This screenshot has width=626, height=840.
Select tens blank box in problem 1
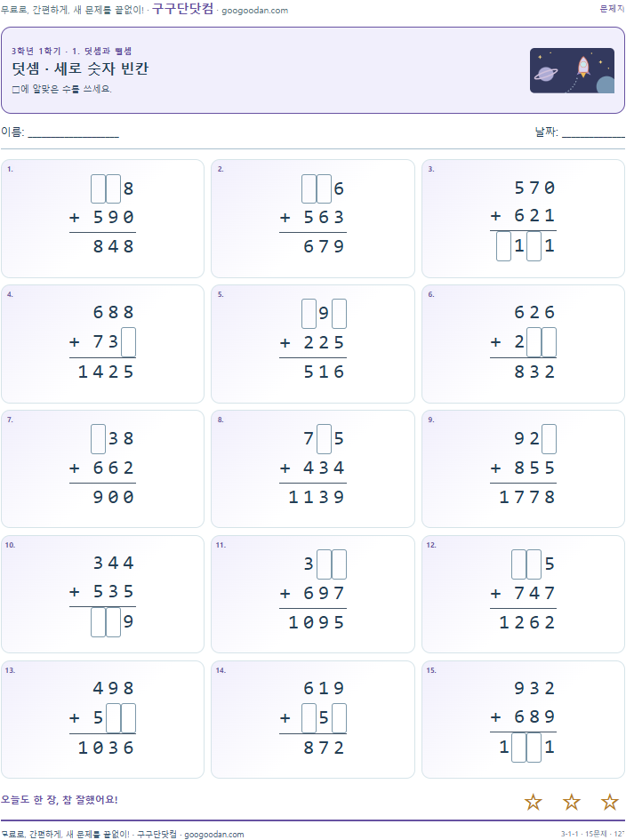pos(113,188)
